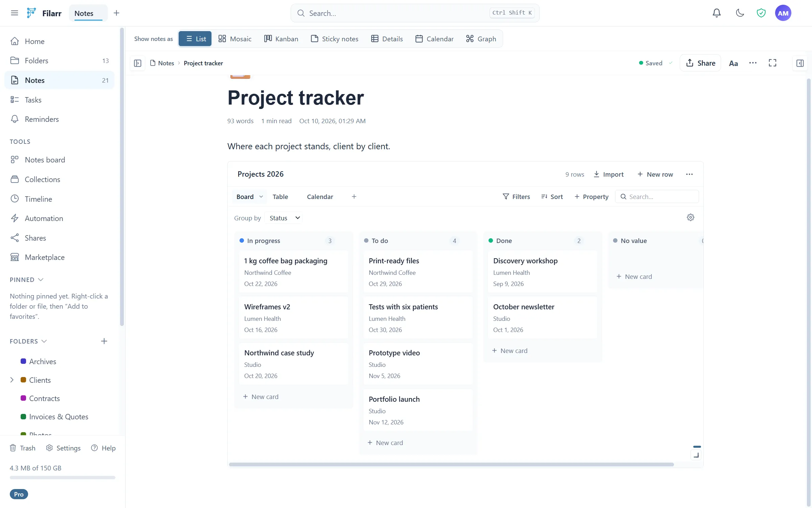Click the board horizontal scrollbar
The width and height of the screenshot is (812, 508).
[x=451, y=465]
